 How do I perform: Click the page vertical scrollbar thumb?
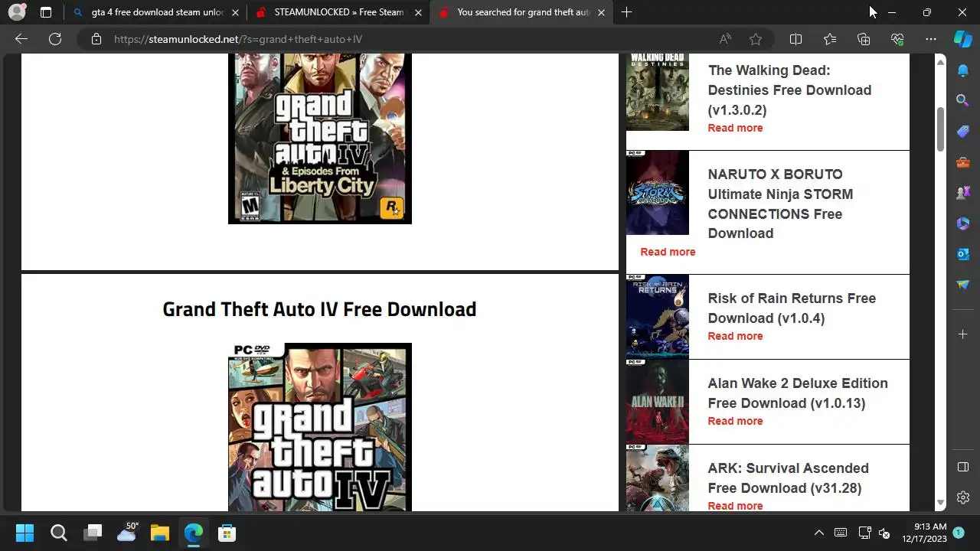coord(941,129)
